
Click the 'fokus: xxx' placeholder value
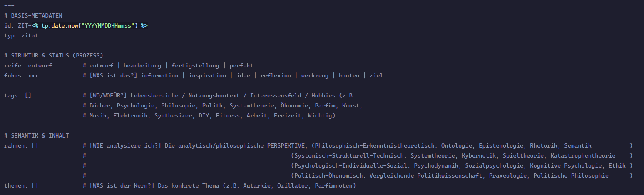point(33,75)
